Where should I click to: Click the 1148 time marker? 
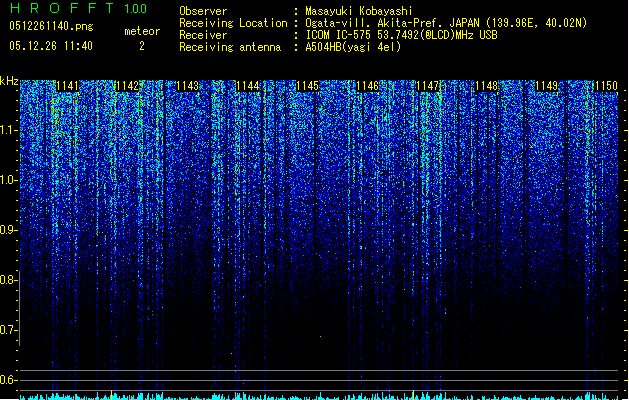tap(487, 86)
